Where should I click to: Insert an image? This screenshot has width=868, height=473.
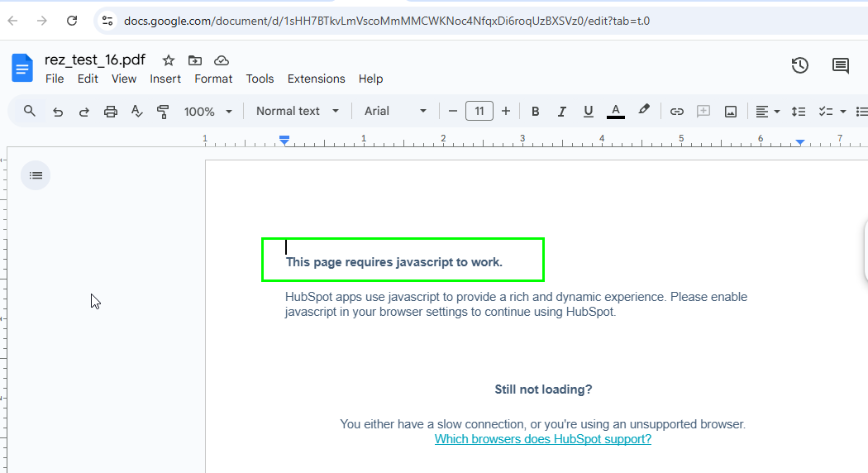pyautogui.click(x=731, y=112)
